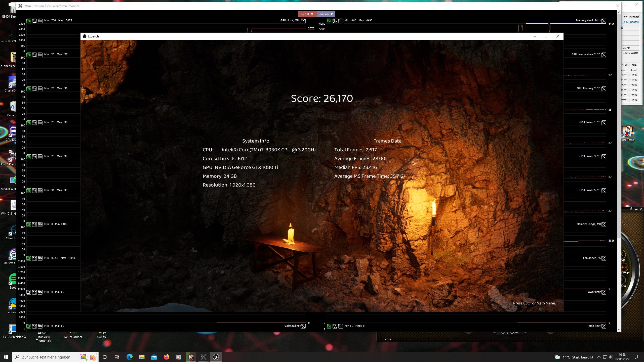Click hardware monitor scrollbar up arrow
Image resolution: width=644 pixels, height=362 pixels.
click(x=619, y=12)
